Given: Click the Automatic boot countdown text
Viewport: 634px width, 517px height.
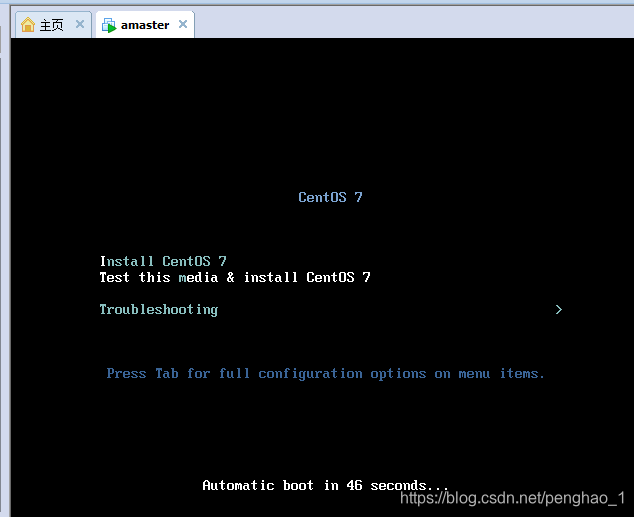Looking at the screenshot, I should [x=325, y=485].
